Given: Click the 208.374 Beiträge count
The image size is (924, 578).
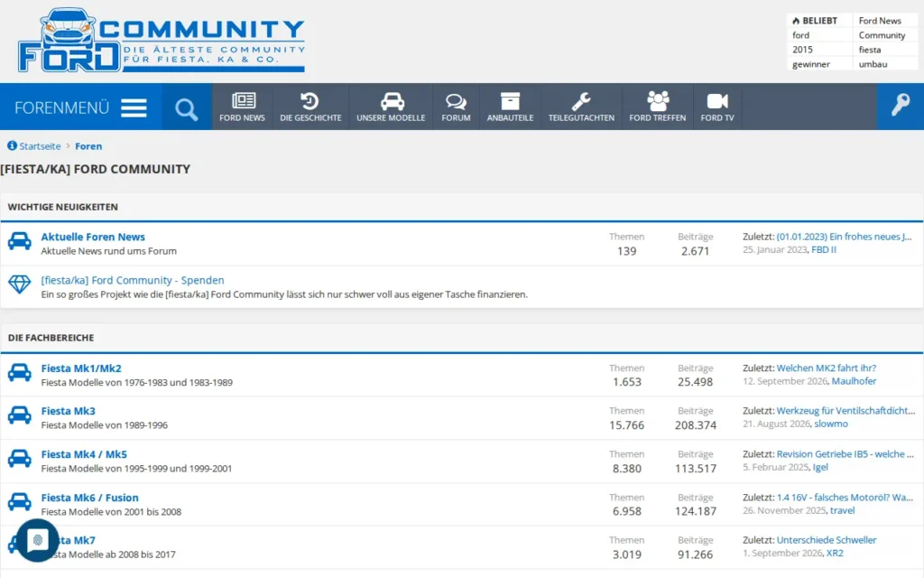Looking at the screenshot, I should (696, 424).
